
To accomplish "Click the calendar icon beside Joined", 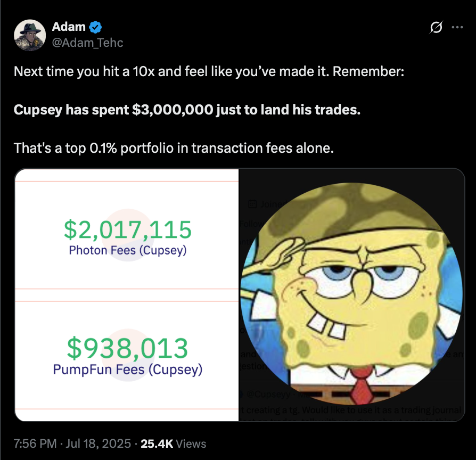I will [x=252, y=204].
